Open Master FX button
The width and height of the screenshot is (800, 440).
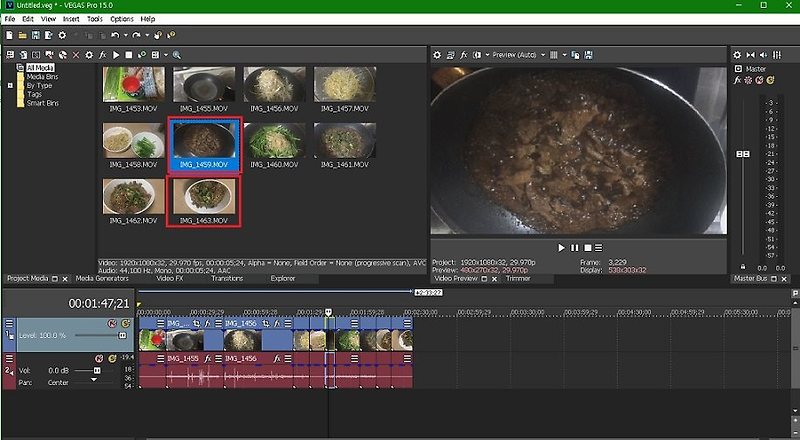(737, 80)
